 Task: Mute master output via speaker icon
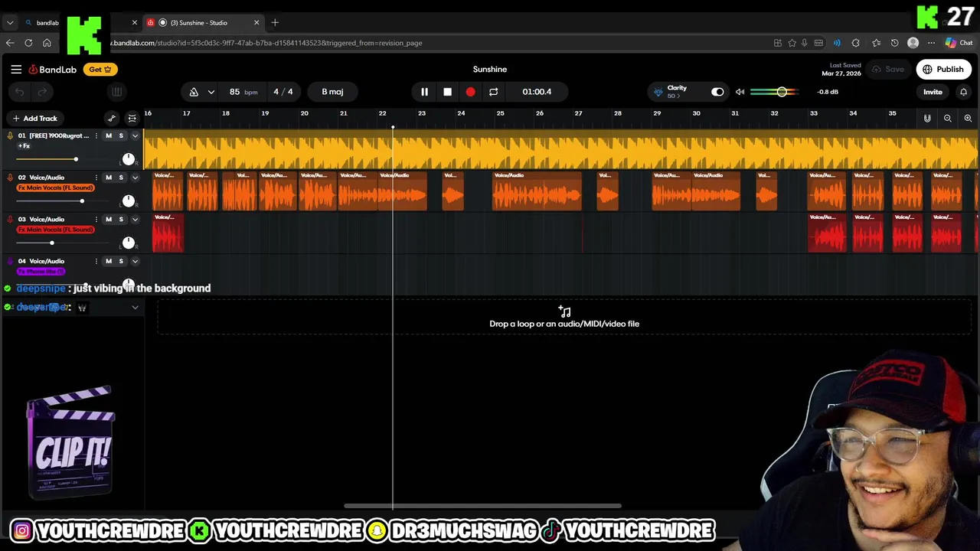coord(740,92)
